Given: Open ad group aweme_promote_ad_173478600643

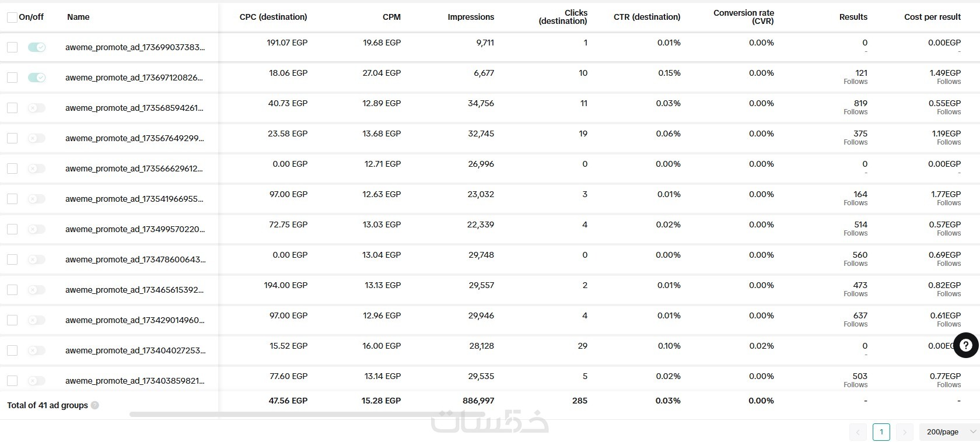Looking at the screenshot, I should coord(135,259).
